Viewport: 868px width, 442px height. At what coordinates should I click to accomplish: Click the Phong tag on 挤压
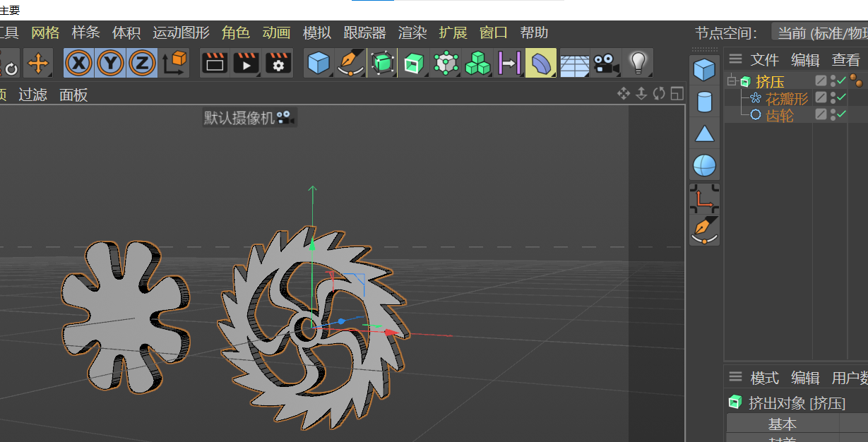(x=856, y=80)
